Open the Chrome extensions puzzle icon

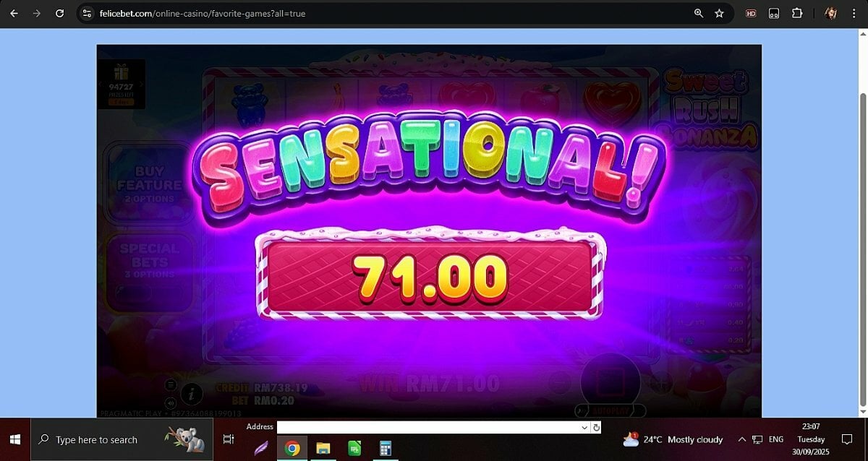(x=797, y=13)
